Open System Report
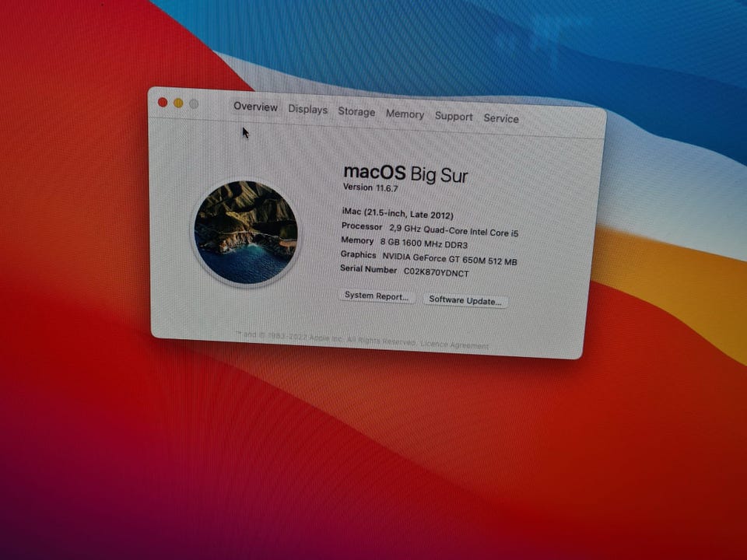The image size is (747, 560). tap(377, 296)
